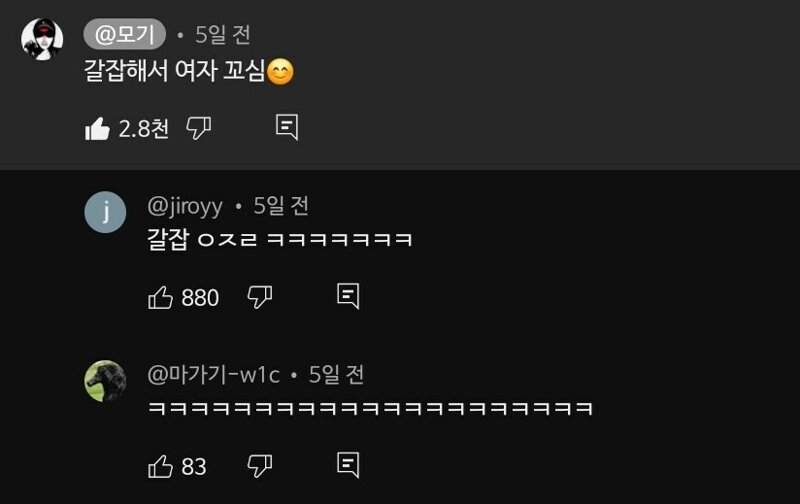This screenshot has height=504, width=800.
Task: Like the top comment by @모기
Action: [x=97, y=129]
